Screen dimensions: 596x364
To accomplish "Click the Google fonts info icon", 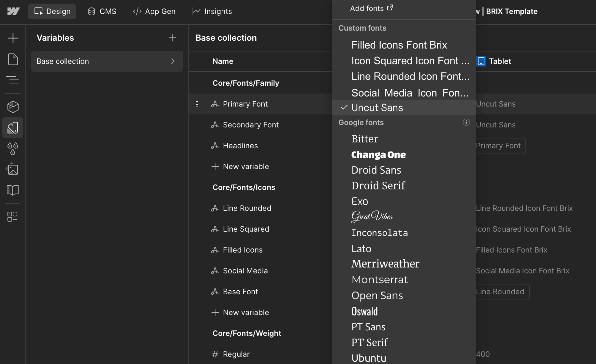I will pyautogui.click(x=466, y=122).
